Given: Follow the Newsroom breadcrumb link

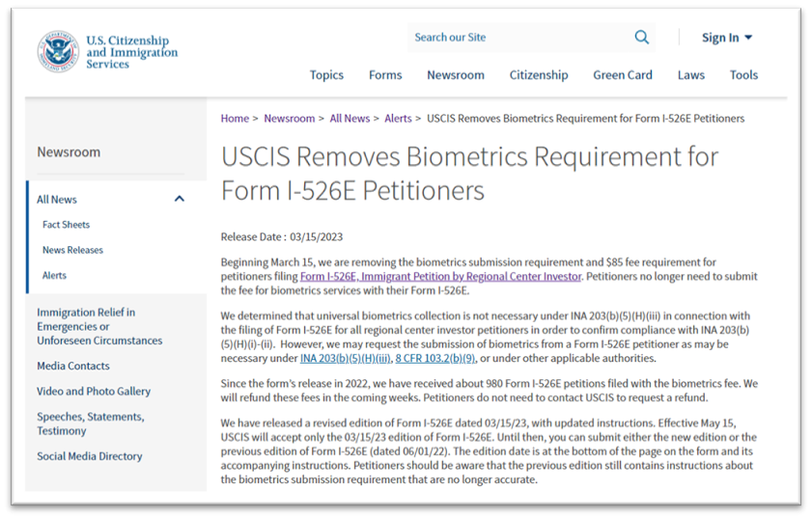Looking at the screenshot, I should [289, 119].
